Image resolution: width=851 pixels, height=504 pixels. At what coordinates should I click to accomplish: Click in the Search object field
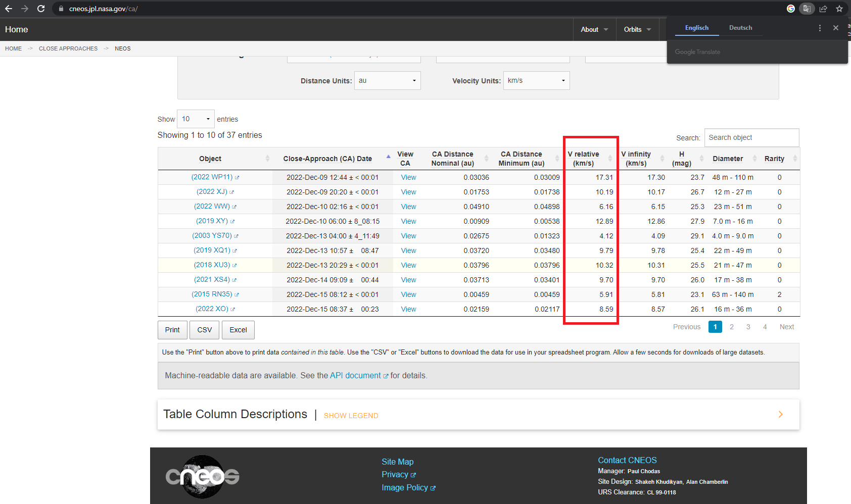click(x=752, y=138)
